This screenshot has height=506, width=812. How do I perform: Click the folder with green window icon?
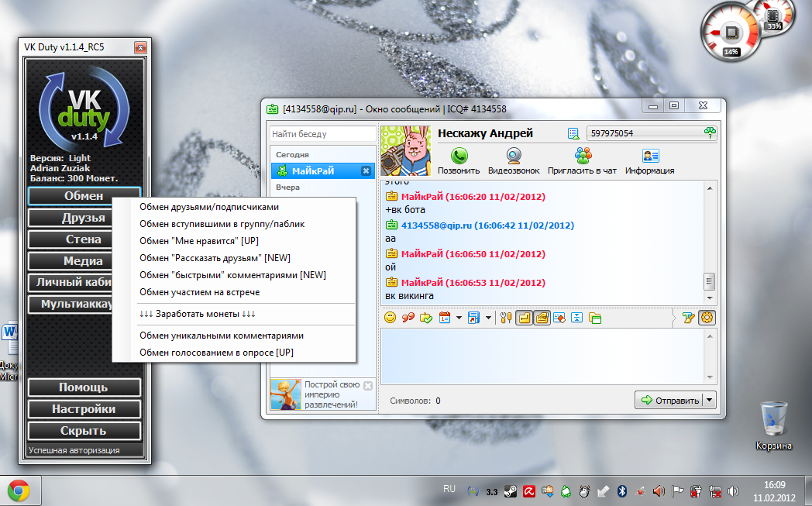pos(595,318)
